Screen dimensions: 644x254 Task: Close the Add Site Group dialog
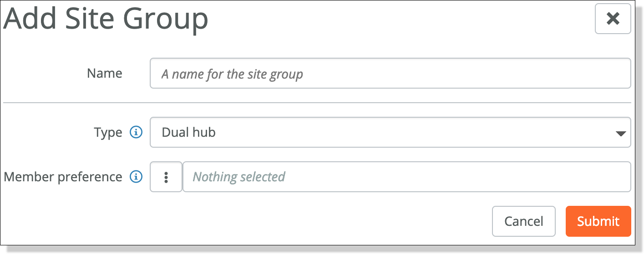pyautogui.click(x=613, y=19)
